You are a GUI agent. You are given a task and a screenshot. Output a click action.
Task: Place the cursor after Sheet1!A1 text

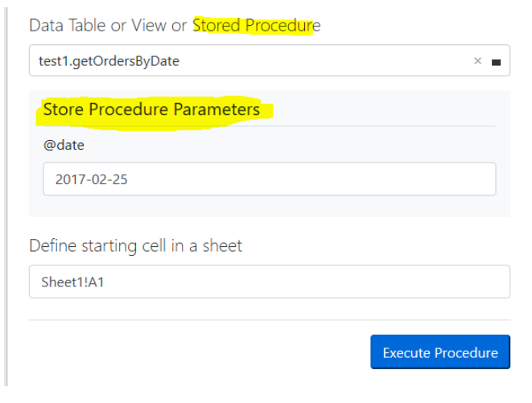(x=105, y=282)
